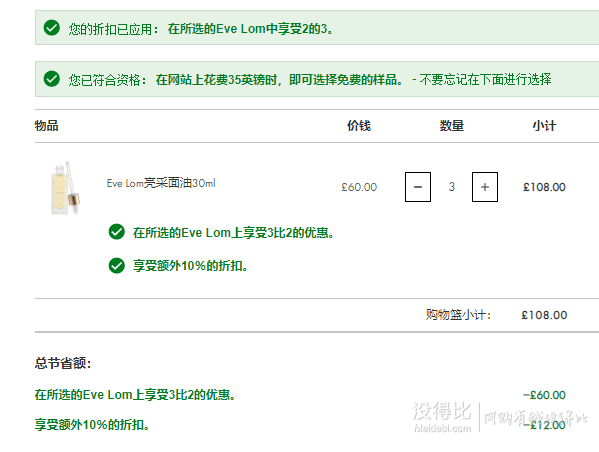
Task: Click the green checkmark in the discount-applied banner
Action: click(x=52, y=28)
